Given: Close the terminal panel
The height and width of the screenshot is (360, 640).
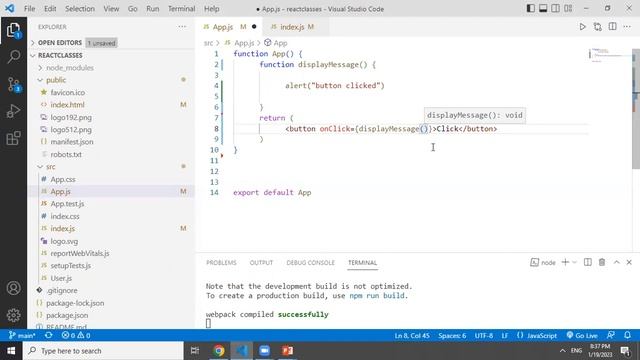Looking at the screenshot, I should (629, 262).
